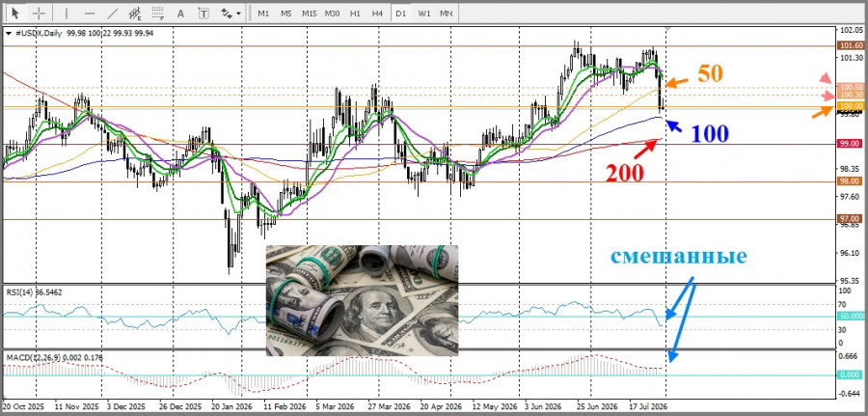Switch to MN monthly timeframe
This screenshot has width=868, height=416.
pyautogui.click(x=447, y=14)
